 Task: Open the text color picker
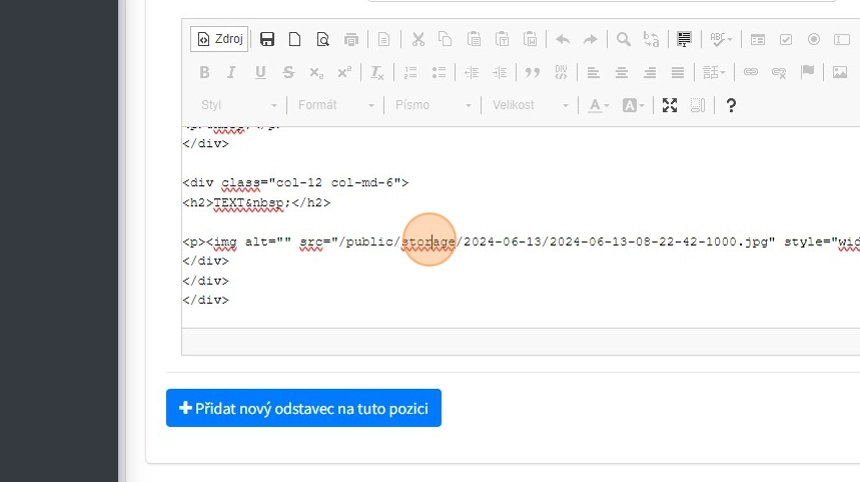[x=598, y=105]
